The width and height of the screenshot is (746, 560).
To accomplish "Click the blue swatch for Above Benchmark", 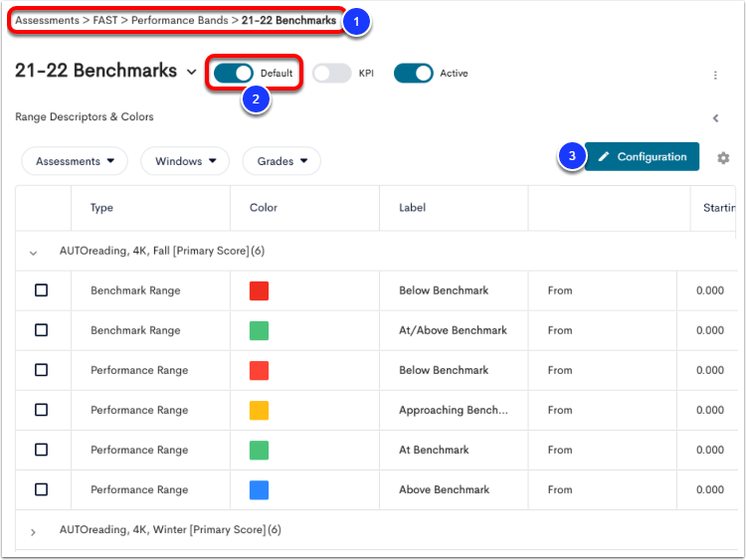I will tap(259, 490).
